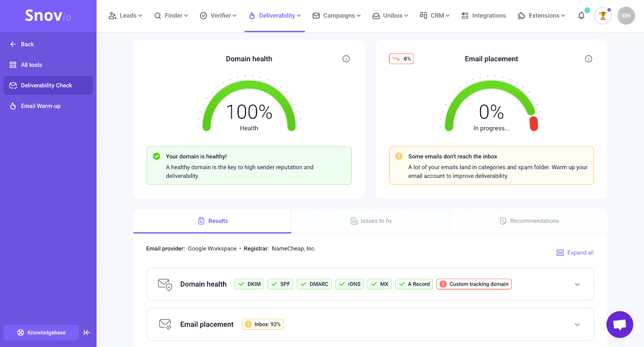Image resolution: width=644 pixels, height=347 pixels.
Task: Switch to the Issues to fix tab
Action: (370, 221)
